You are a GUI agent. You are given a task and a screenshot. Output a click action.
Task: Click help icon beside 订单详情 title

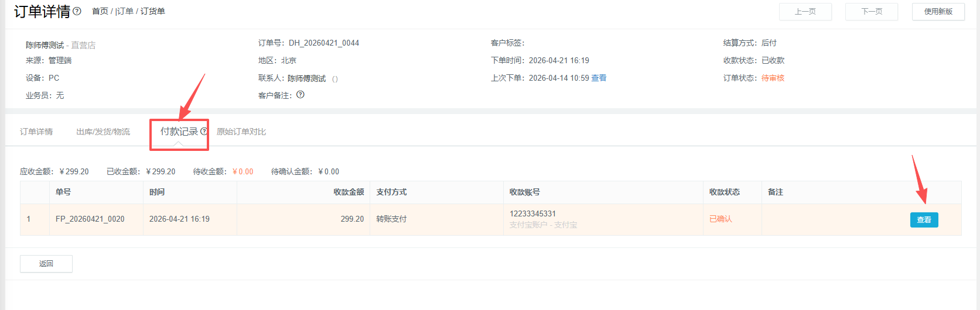(77, 11)
